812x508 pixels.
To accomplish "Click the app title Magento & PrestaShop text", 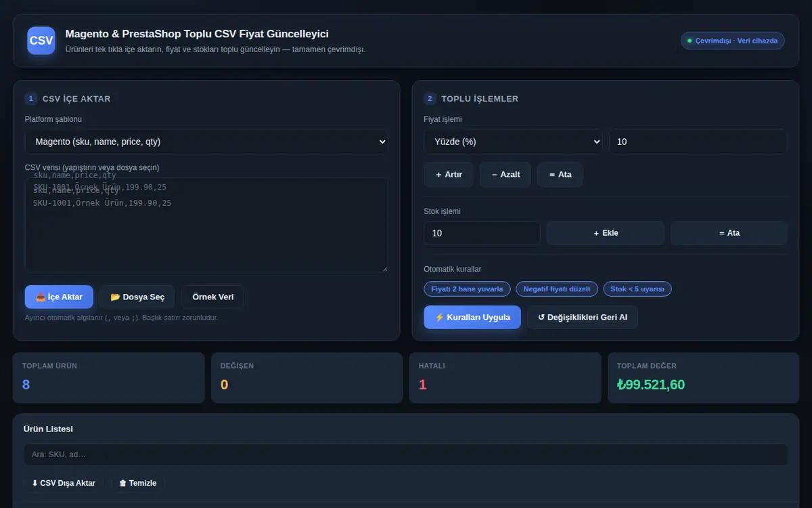I will (197, 34).
